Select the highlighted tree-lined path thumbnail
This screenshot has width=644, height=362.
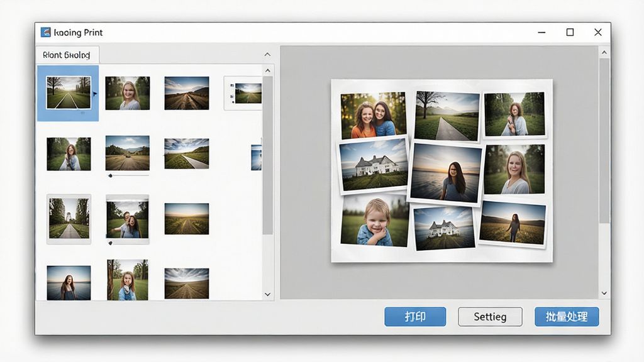pos(69,93)
